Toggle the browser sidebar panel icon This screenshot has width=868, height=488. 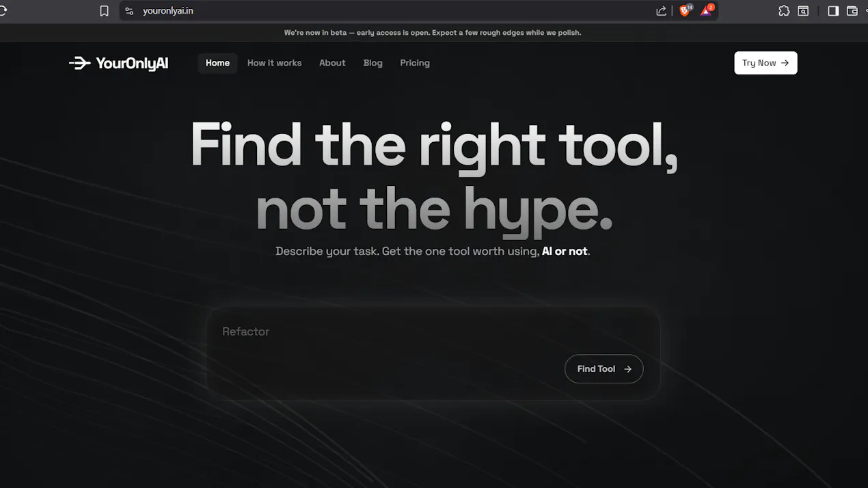click(x=833, y=11)
